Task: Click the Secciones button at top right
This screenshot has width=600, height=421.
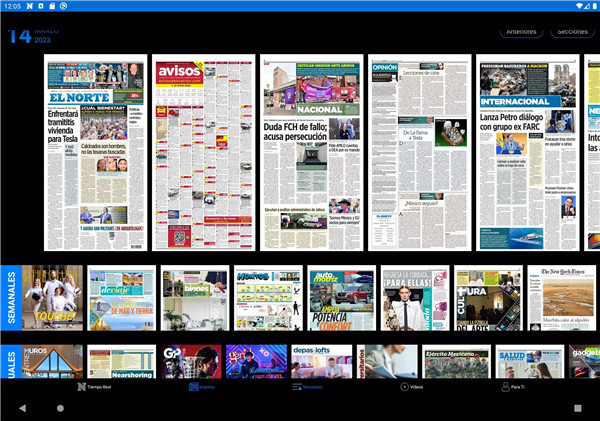Action: (572, 31)
